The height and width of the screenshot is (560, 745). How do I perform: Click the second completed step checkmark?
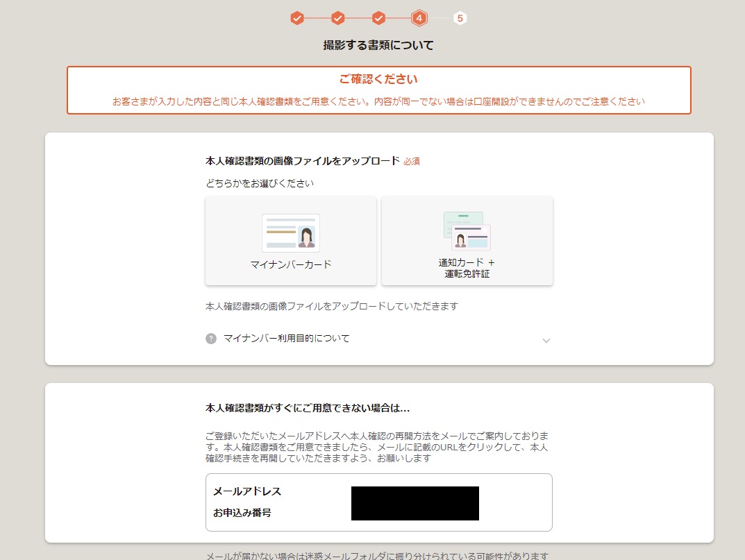pos(338,18)
